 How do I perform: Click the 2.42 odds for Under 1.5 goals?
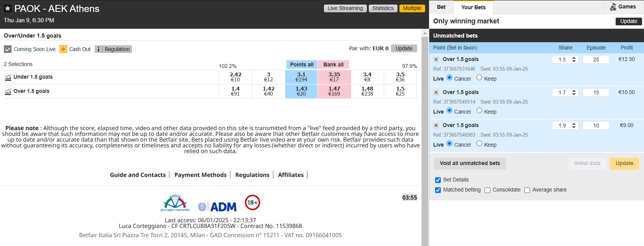coord(235,77)
